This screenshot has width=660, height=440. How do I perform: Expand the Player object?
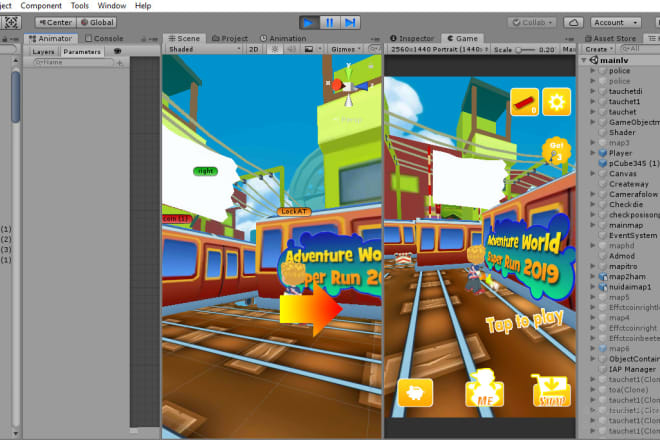[593, 153]
